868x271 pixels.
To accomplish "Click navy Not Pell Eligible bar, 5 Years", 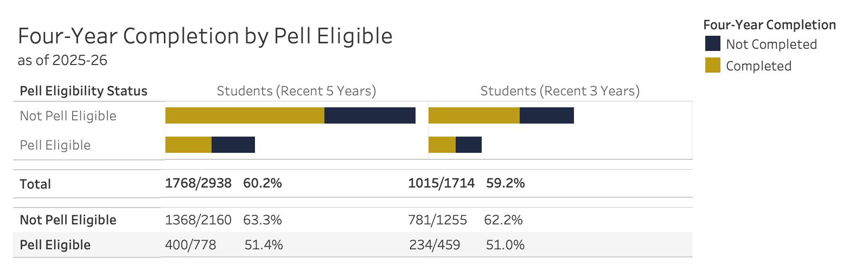I will pyautogui.click(x=370, y=115).
